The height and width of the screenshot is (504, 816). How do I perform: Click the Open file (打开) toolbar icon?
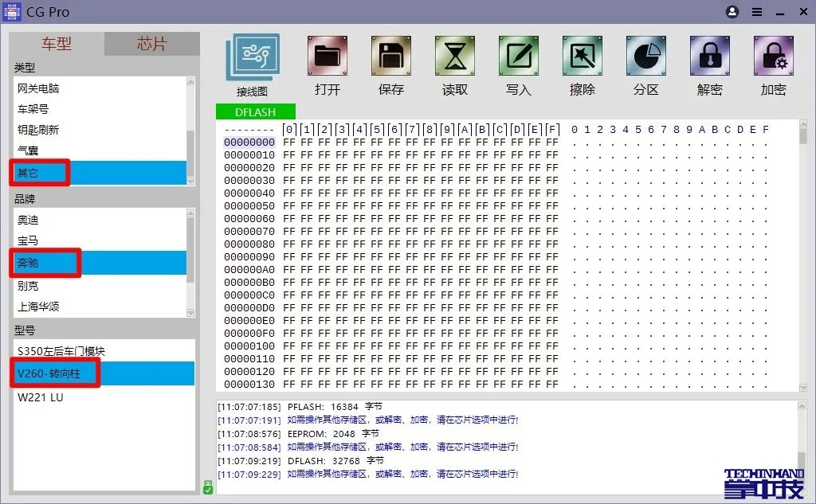pos(328,57)
